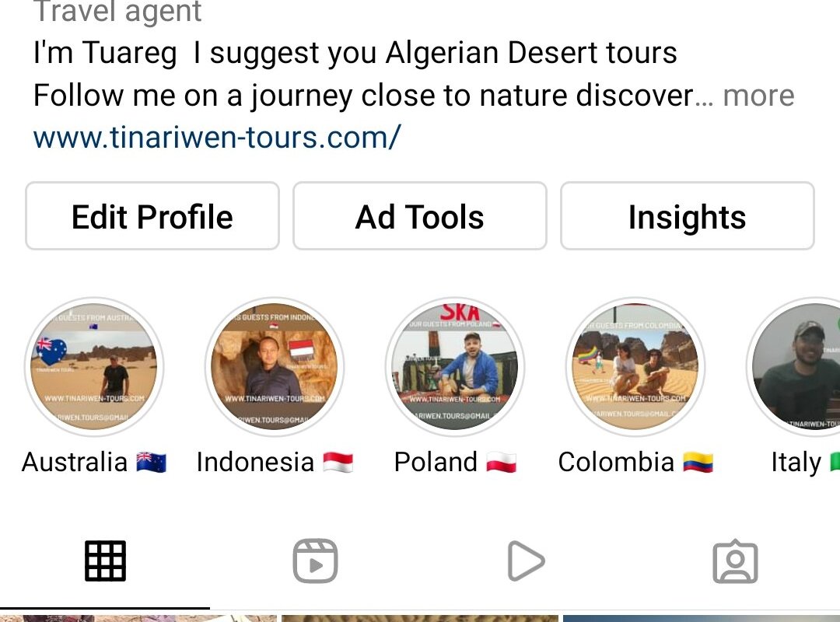
Task: View account Insights
Action: point(688,216)
